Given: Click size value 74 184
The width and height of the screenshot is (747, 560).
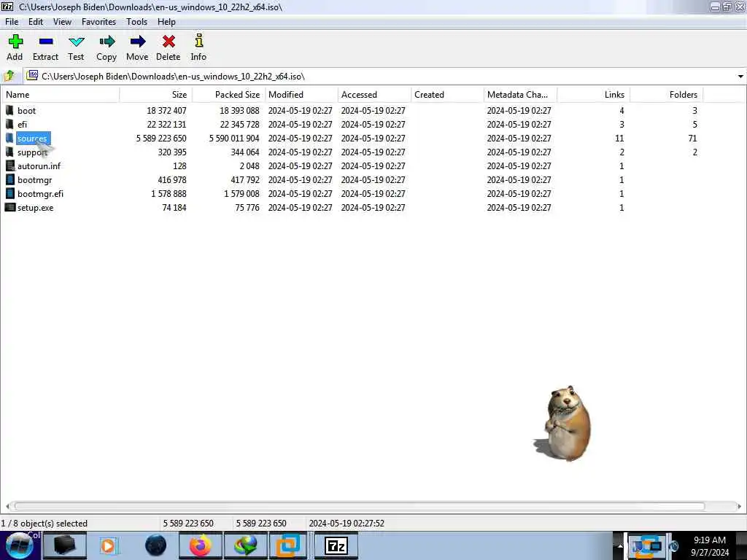Looking at the screenshot, I should tap(174, 208).
